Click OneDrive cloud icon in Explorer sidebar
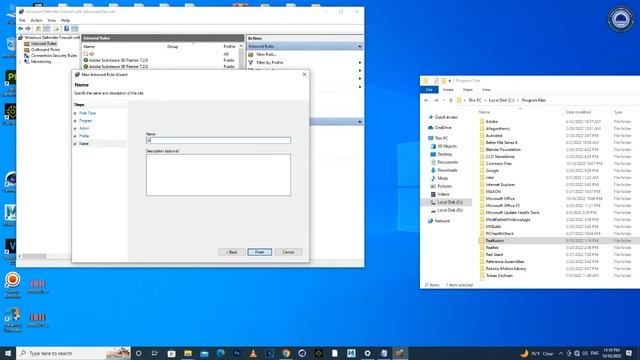This screenshot has height=360, width=640. 431,128
